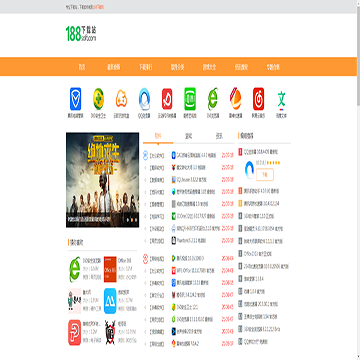
Task: Click the 360 安全浏览器 green e icon in recommendations
Action: pos(75,269)
